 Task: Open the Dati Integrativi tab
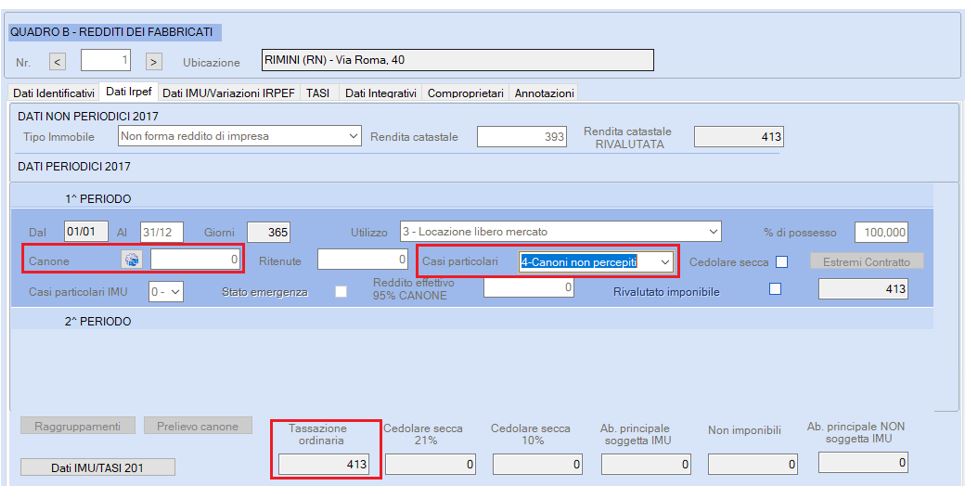(380, 93)
